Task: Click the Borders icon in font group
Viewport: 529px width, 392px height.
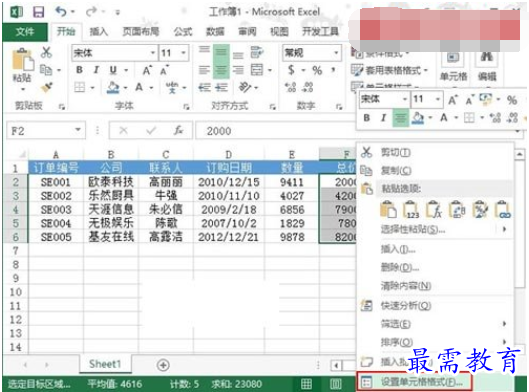Action: [x=80, y=88]
